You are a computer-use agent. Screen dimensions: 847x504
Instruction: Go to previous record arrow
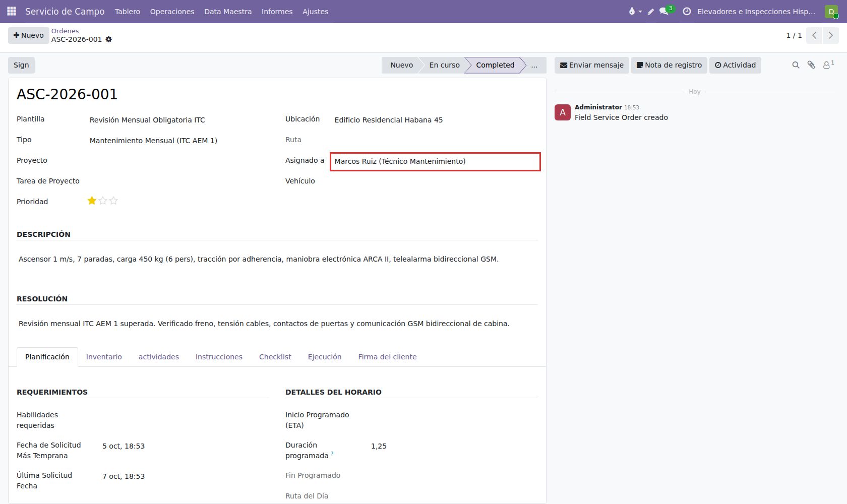pyautogui.click(x=814, y=35)
